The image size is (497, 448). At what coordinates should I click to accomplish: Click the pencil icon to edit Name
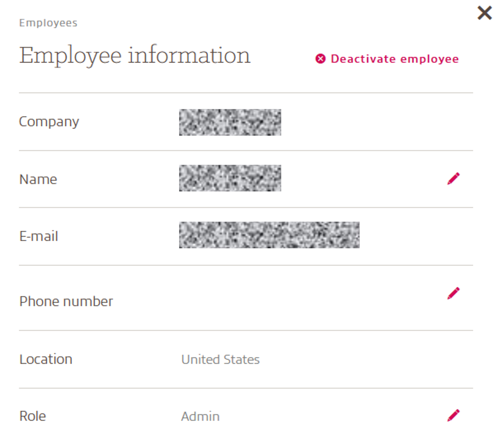tap(453, 178)
